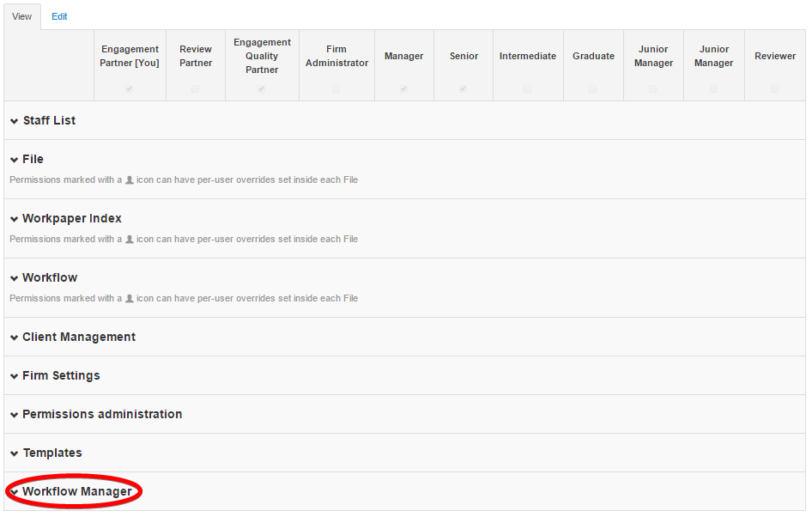Viewport: 812px width, 517px height.
Task: Toggle the Review Partner checkbox
Action: (195, 89)
